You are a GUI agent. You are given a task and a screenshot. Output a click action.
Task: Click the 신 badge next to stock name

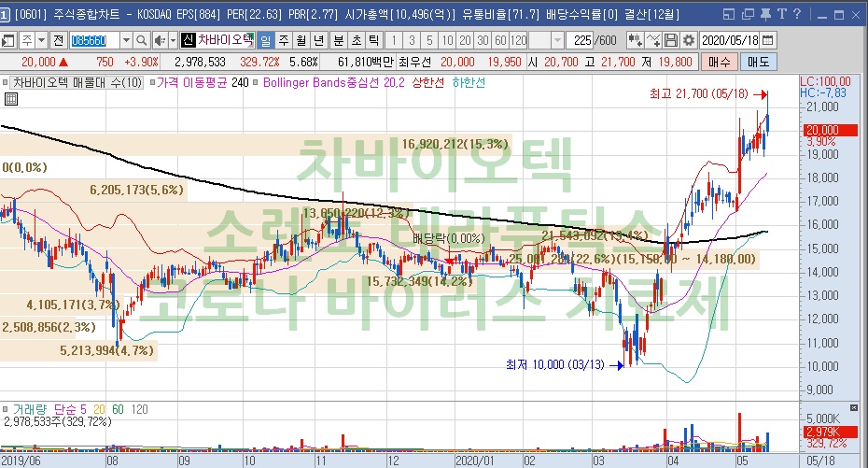[189, 40]
